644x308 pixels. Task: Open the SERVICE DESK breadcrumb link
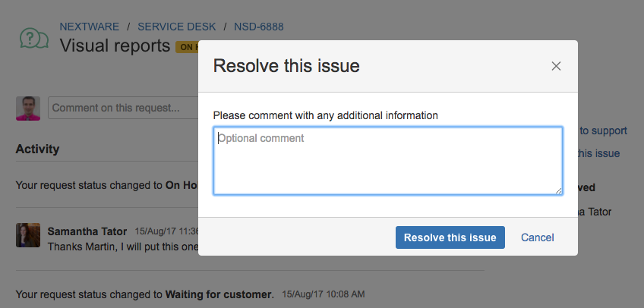coord(177,27)
